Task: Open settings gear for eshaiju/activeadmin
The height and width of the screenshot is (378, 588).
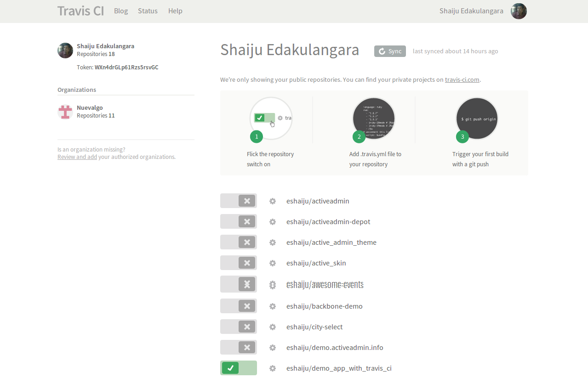Action: [x=272, y=201]
